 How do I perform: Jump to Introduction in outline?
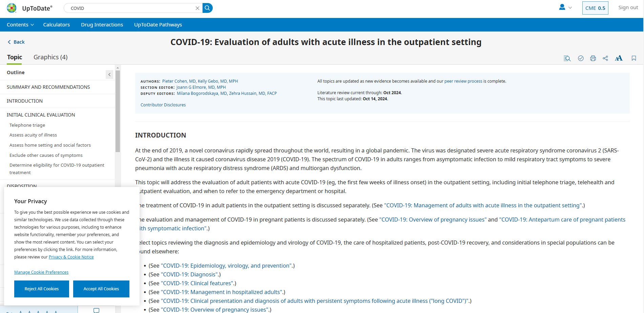point(25,101)
